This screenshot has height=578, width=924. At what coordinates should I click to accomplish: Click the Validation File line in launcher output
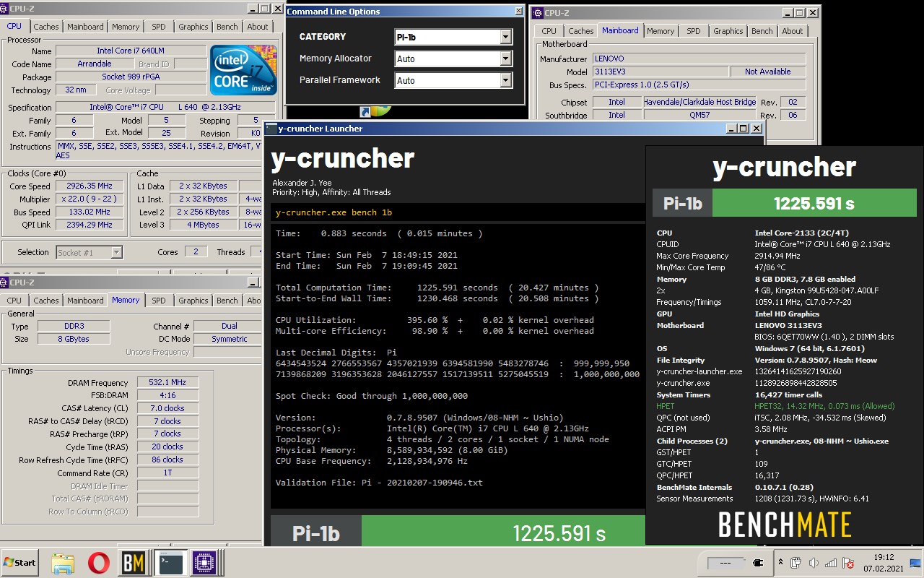[379, 483]
